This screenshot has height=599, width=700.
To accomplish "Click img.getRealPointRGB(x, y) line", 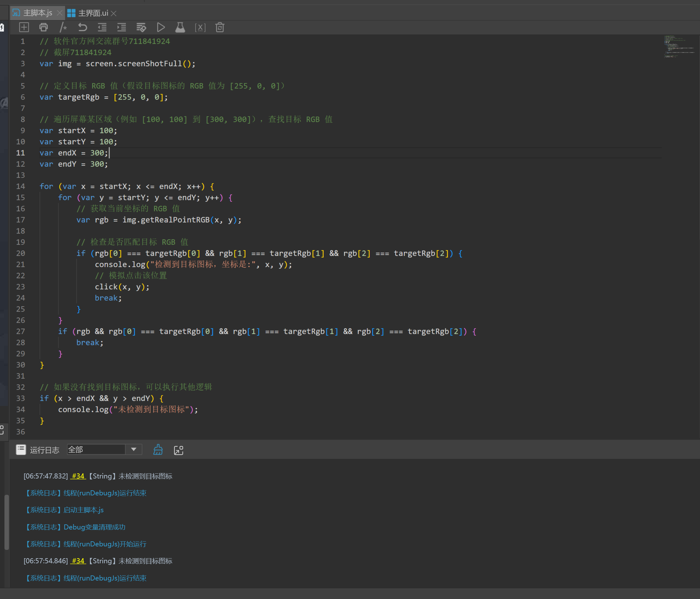I will click(159, 220).
